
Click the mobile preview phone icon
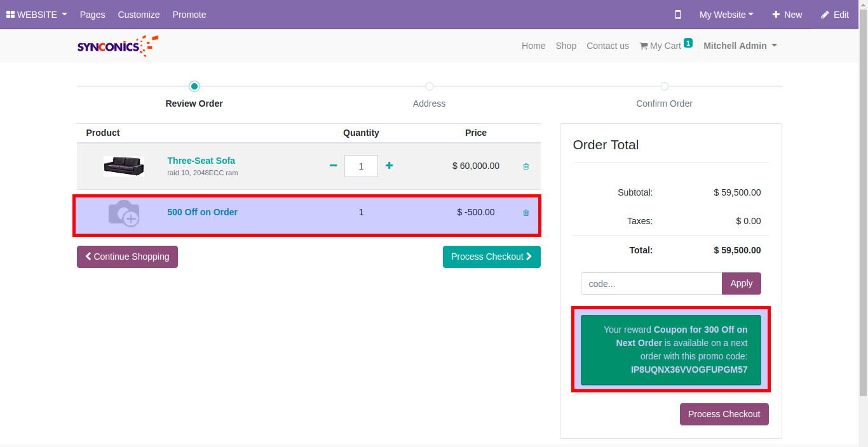[x=678, y=15]
